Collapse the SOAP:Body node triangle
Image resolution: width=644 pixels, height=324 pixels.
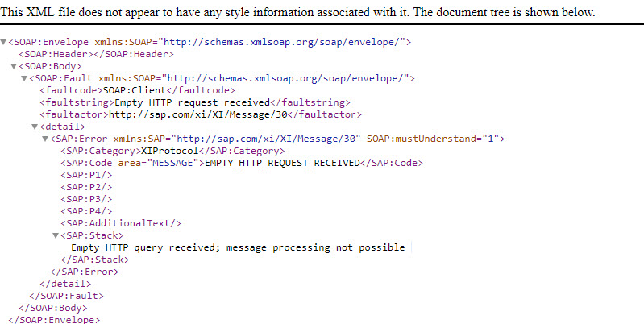click(x=14, y=66)
